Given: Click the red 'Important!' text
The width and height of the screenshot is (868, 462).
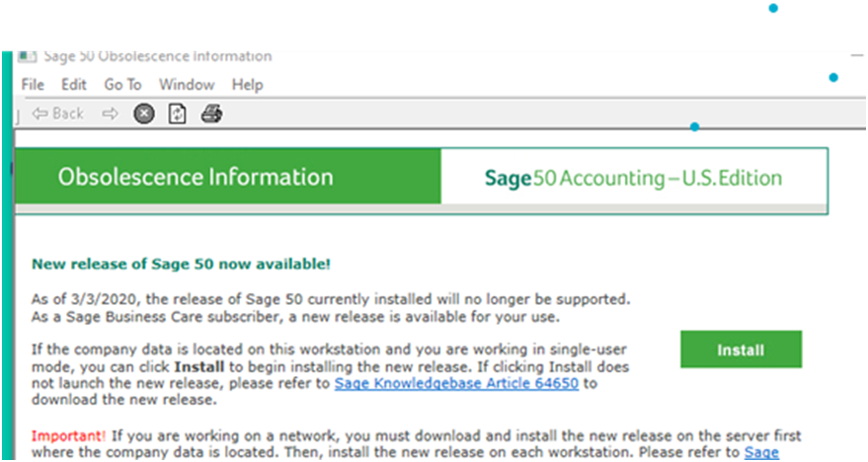Looking at the screenshot, I should coord(68,435).
